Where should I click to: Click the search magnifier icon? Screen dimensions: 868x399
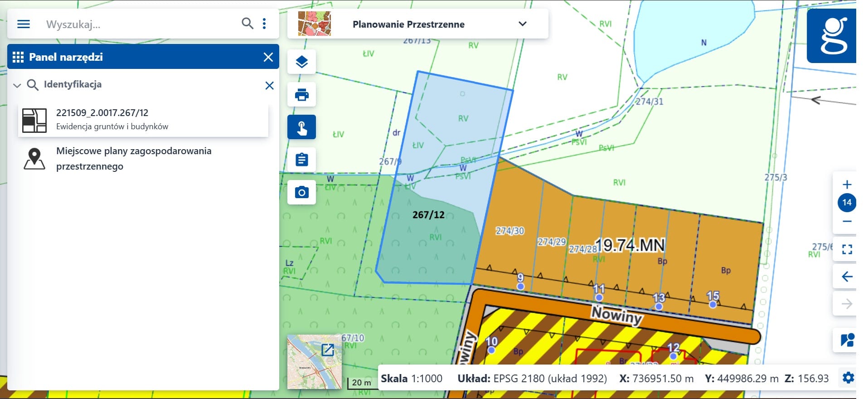pos(247,24)
